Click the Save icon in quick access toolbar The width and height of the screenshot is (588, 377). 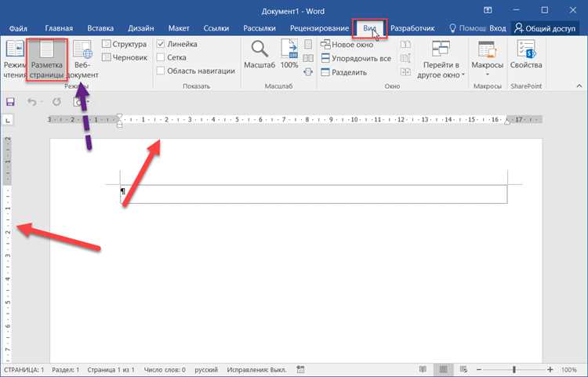(10, 102)
